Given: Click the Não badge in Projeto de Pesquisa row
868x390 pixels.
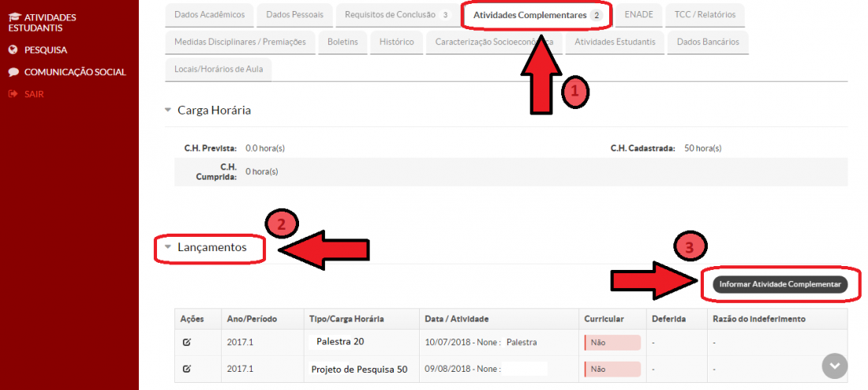Looking at the screenshot, I should click(x=612, y=369).
